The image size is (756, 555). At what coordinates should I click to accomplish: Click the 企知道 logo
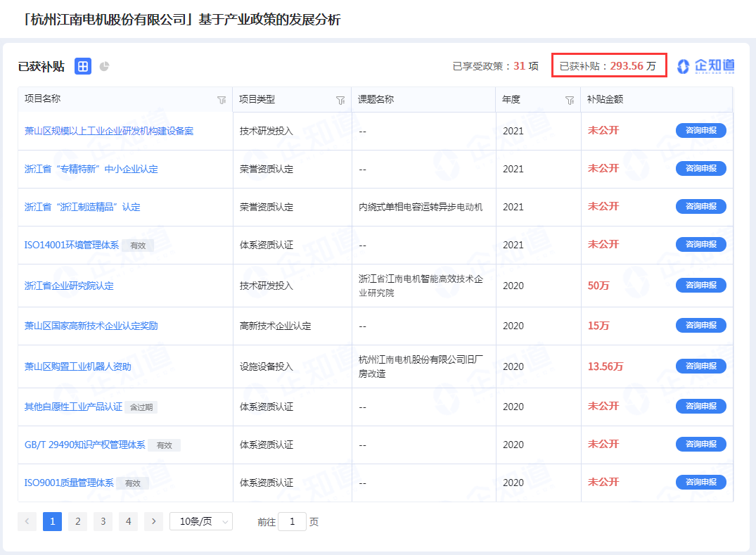tap(705, 66)
